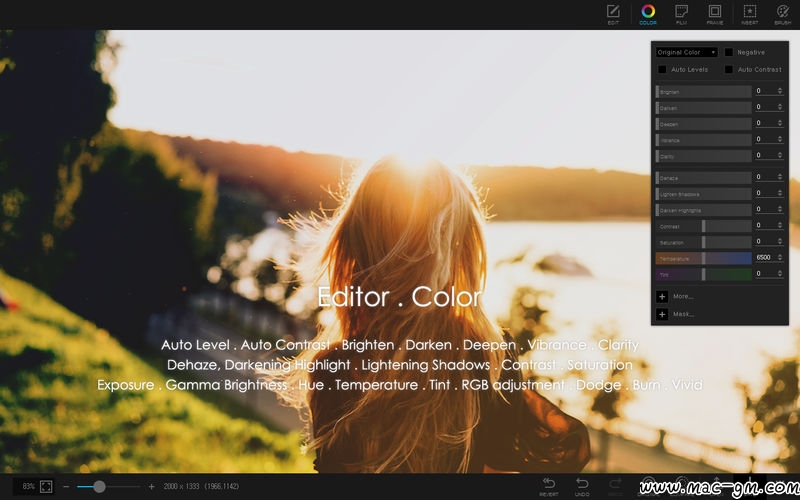Click the Dehaze slider bar
The image size is (800, 500).
click(x=703, y=178)
